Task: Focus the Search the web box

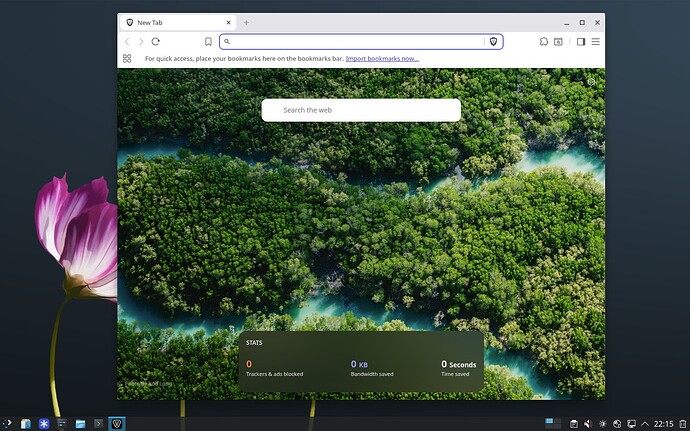Action: pos(361,110)
